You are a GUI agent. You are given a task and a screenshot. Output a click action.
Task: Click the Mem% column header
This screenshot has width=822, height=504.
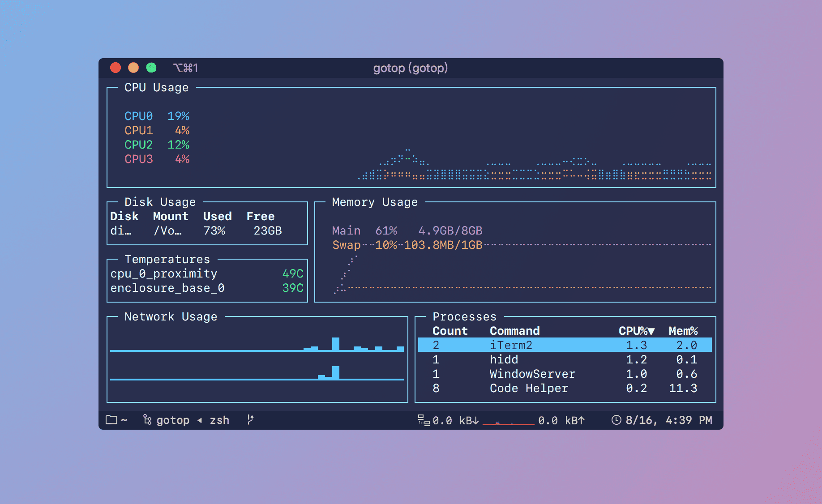(683, 331)
